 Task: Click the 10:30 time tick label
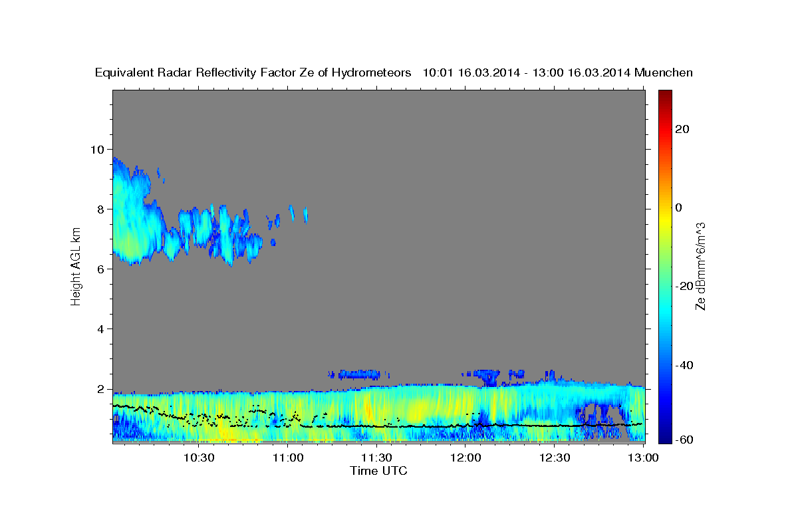click(198, 458)
